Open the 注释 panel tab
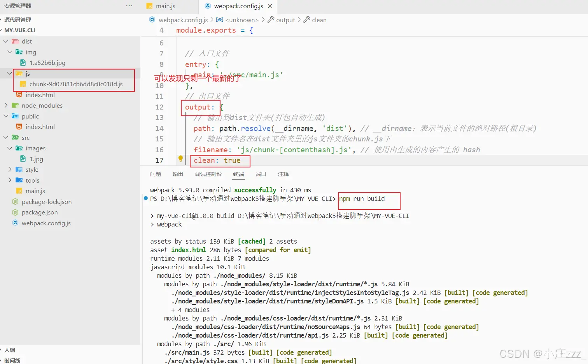Image resolution: width=588 pixels, height=364 pixels. click(283, 174)
